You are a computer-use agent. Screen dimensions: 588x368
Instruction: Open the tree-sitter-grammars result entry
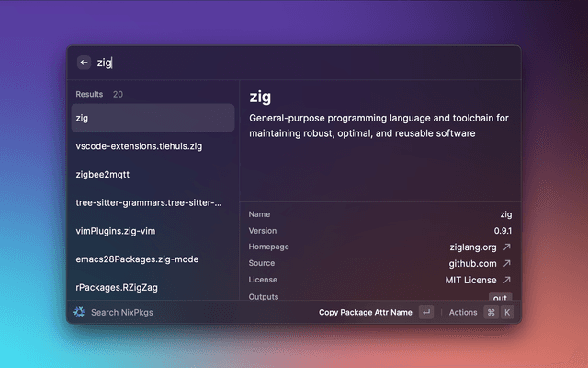tap(153, 202)
